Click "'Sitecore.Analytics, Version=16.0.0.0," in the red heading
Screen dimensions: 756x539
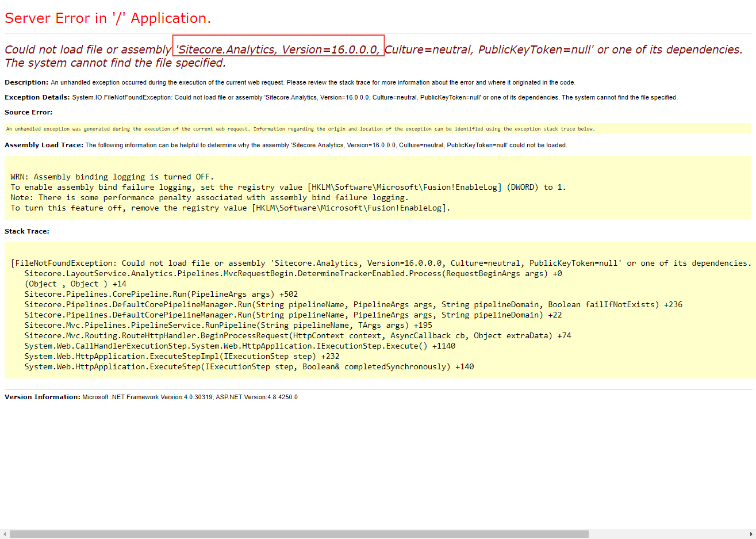tap(278, 49)
